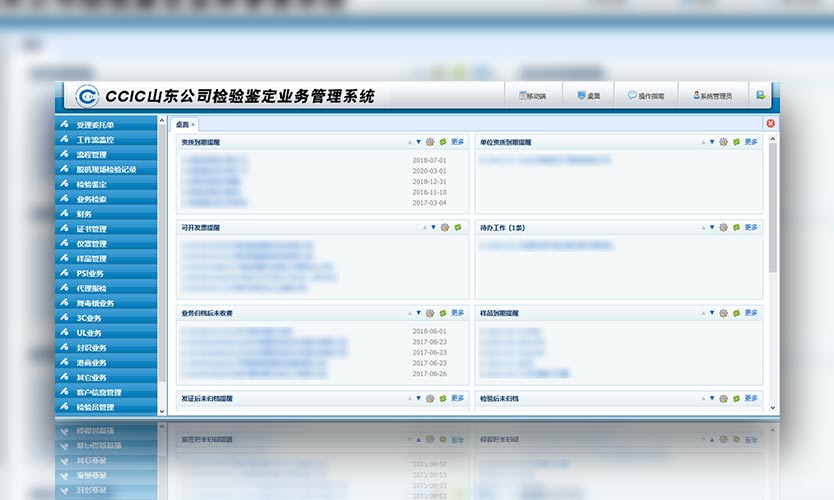Click the 移动端 header button
Screen dimensions: 834x500
[533, 96]
